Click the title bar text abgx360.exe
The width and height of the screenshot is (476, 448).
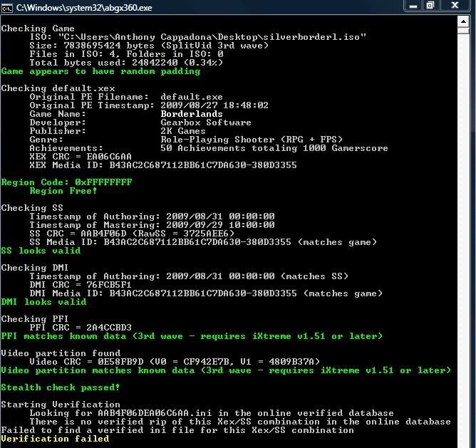[84, 8]
